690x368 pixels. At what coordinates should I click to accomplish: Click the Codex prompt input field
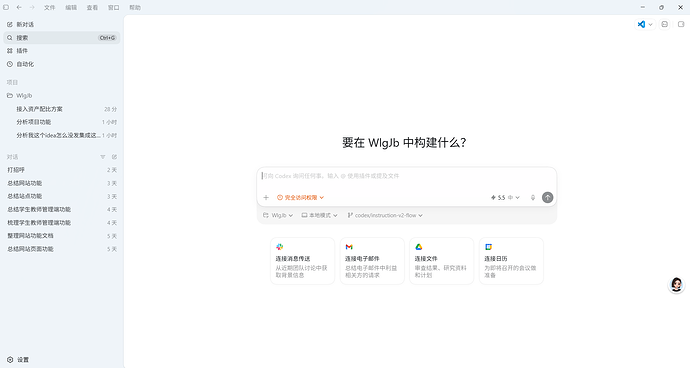point(407,176)
